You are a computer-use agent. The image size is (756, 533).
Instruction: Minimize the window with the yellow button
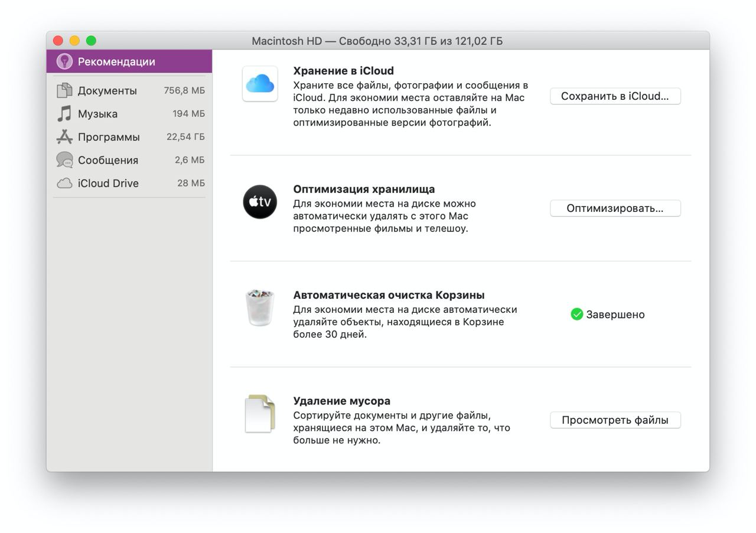coord(74,41)
